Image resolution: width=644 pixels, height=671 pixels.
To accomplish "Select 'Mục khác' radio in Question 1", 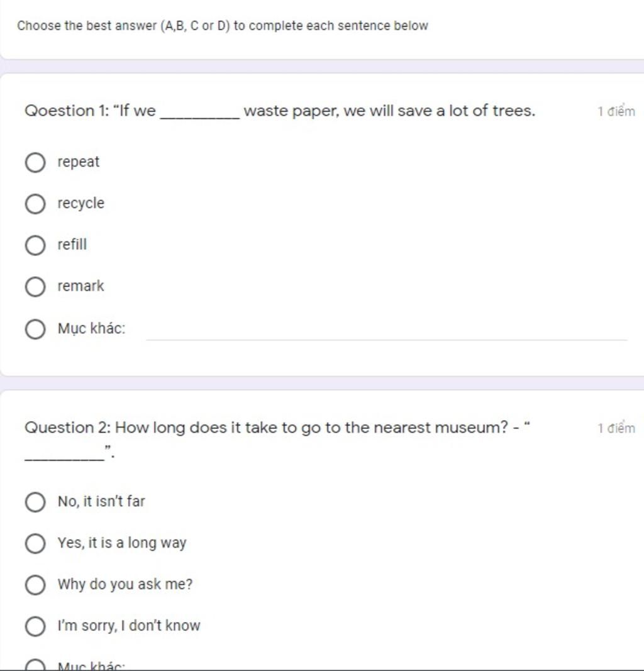I will [35, 329].
